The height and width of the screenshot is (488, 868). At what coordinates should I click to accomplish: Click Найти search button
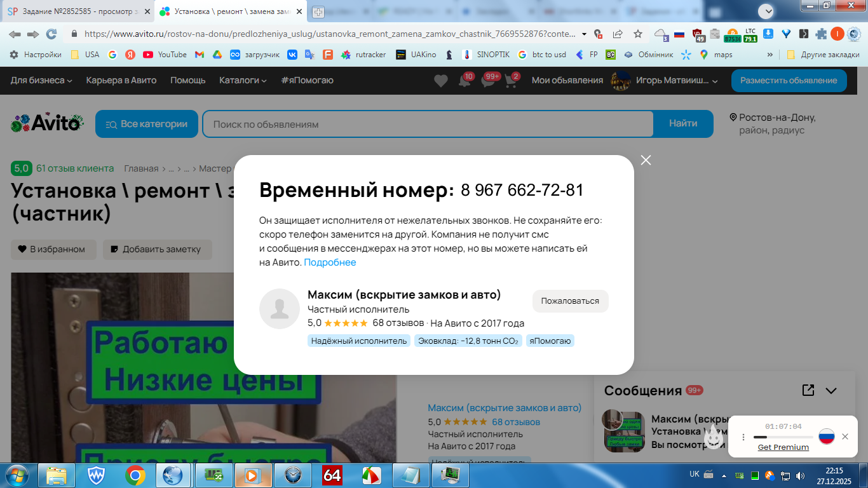pos(683,124)
